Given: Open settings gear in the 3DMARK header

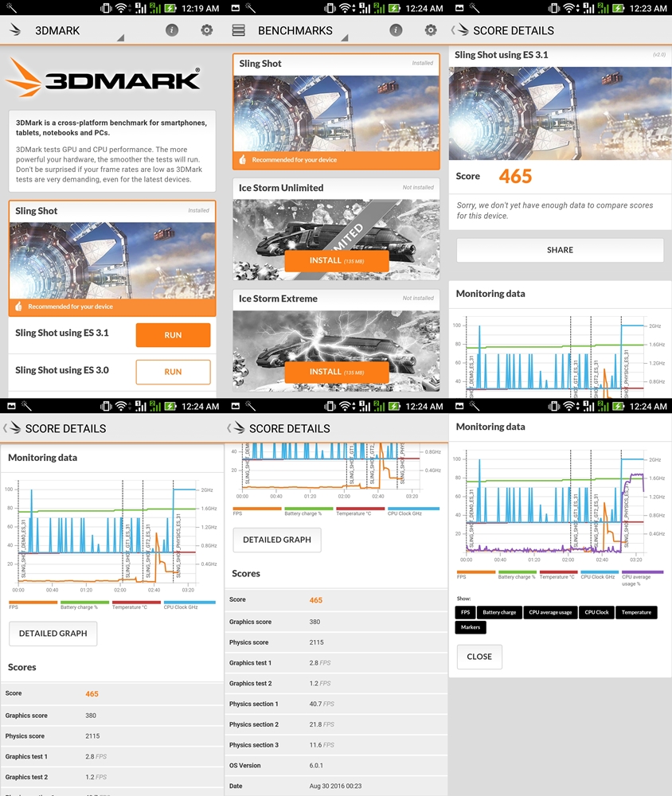Looking at the screenshot, I should tap(206, 30).
